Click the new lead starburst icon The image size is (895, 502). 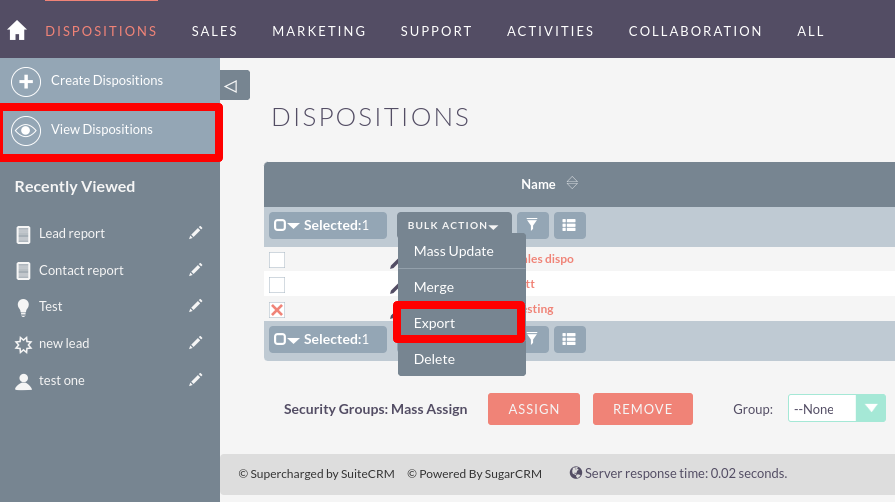tap(23, 344)
